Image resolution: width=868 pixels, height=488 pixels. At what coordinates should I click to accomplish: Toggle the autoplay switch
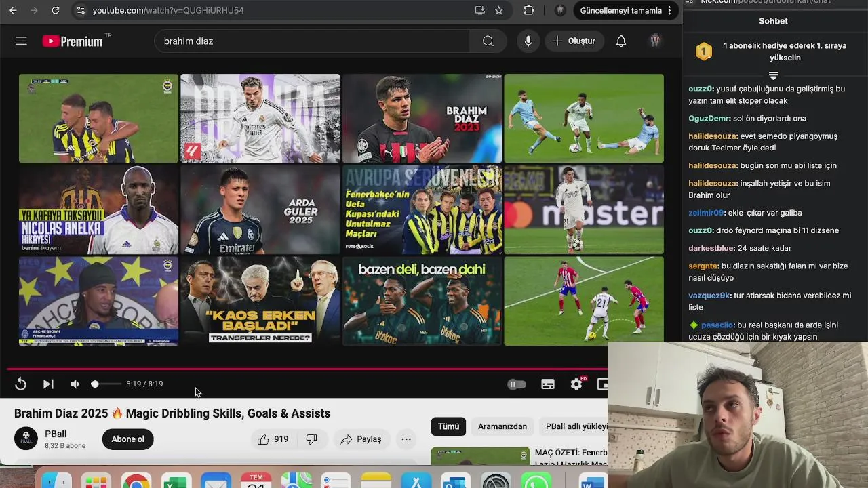517,384
